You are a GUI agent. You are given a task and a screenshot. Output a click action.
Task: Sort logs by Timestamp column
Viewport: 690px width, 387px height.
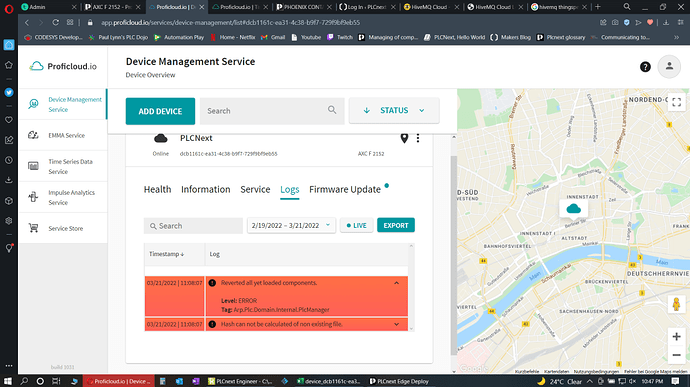pyautogui.click(x=166, y=254)
